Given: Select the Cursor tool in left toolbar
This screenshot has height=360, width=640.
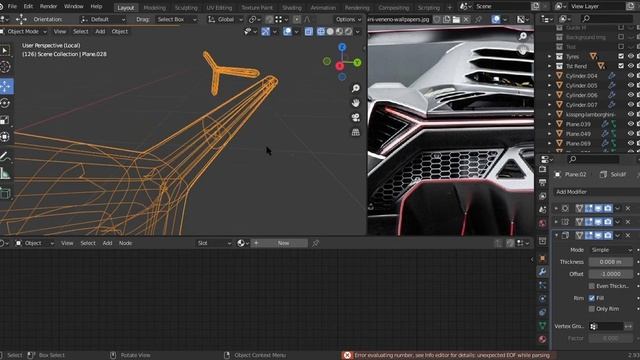Looking at the screenshot, I should coord(5,67).
